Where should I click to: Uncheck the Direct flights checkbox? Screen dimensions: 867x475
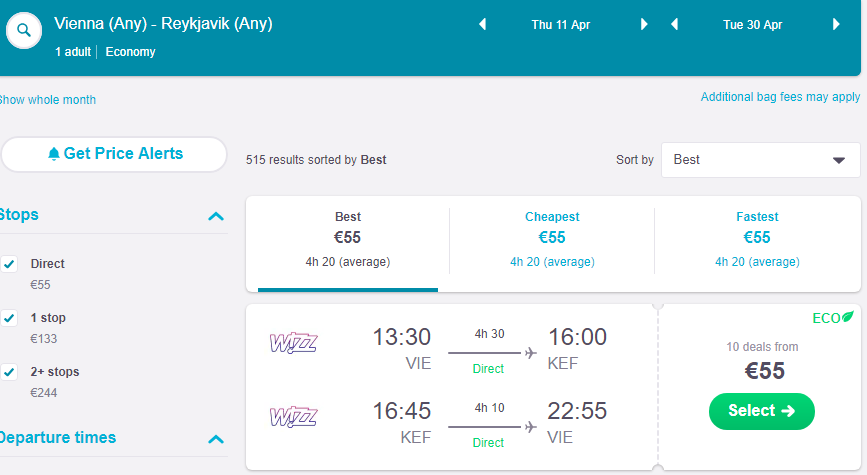click(10, 264)
